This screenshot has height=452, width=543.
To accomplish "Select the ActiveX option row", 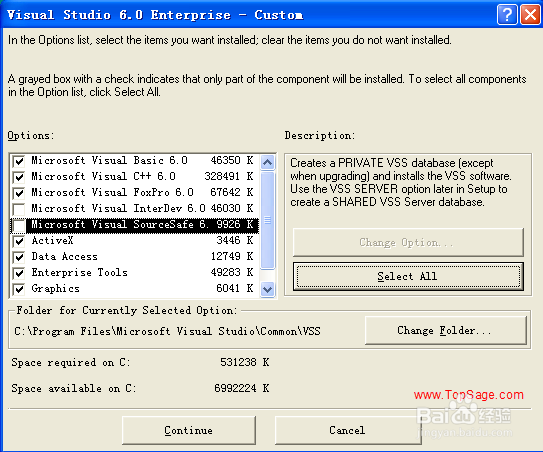I will coord(135,241).
